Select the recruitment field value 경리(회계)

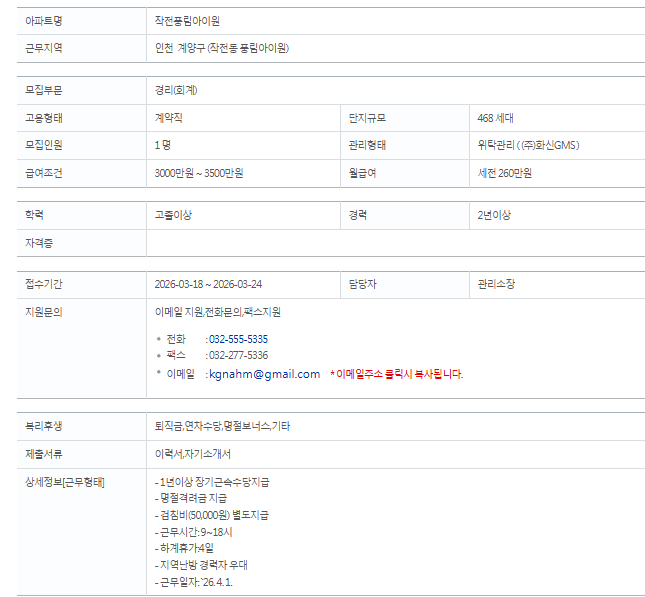(x=176, y=90)
